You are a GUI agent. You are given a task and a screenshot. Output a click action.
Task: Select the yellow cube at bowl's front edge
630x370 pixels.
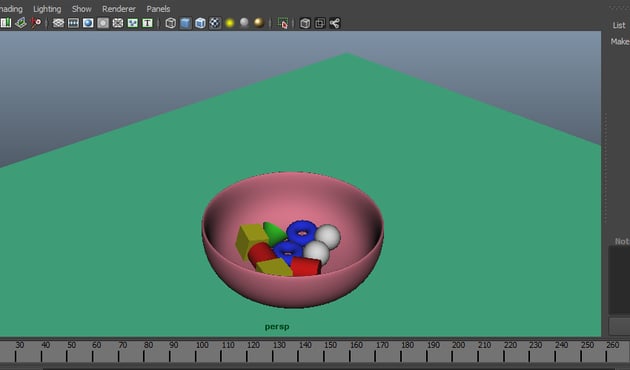[274, 268]
